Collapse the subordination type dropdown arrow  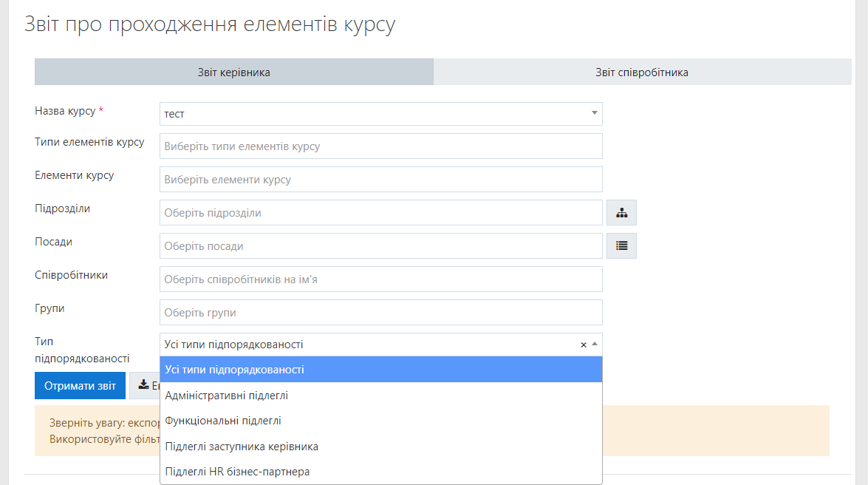[595, 345]
